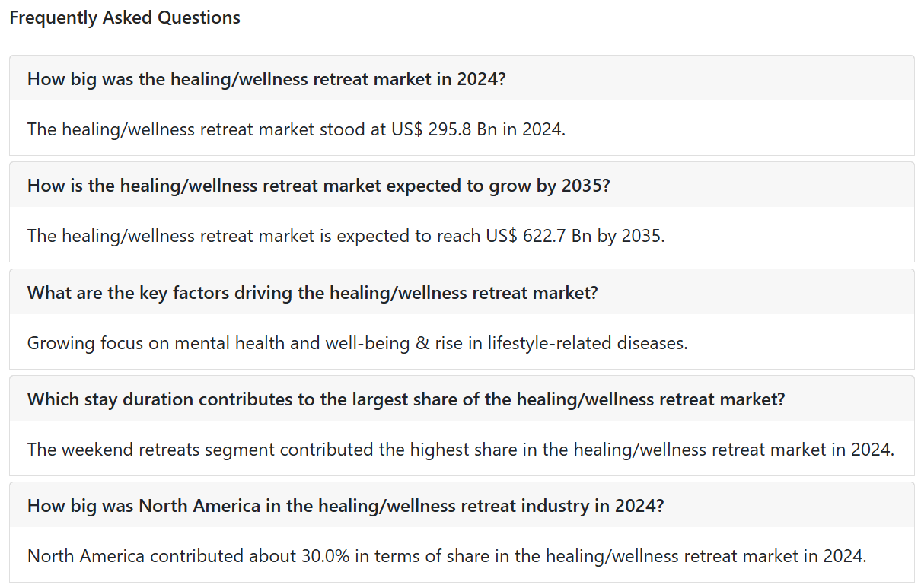
Task: Expand the 'How big was the healing/wellness retreat market in 2024?' question
Action: pos(461,78)
